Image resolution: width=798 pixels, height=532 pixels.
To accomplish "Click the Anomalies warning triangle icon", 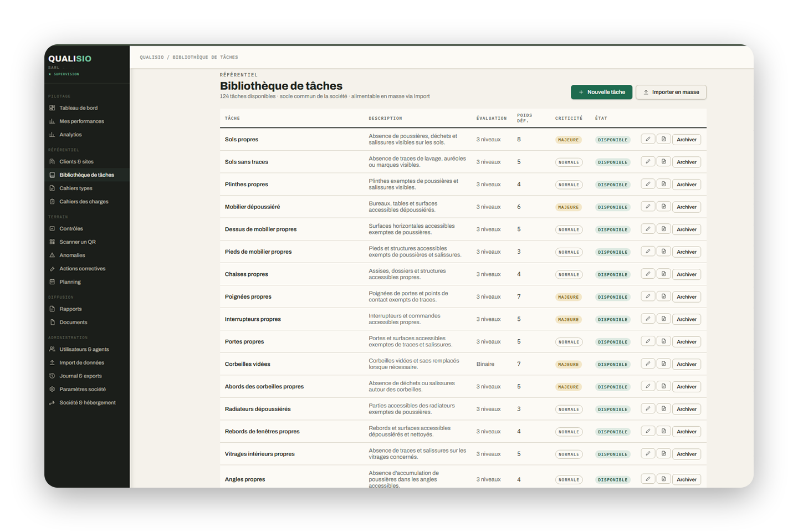I will 52,255.
